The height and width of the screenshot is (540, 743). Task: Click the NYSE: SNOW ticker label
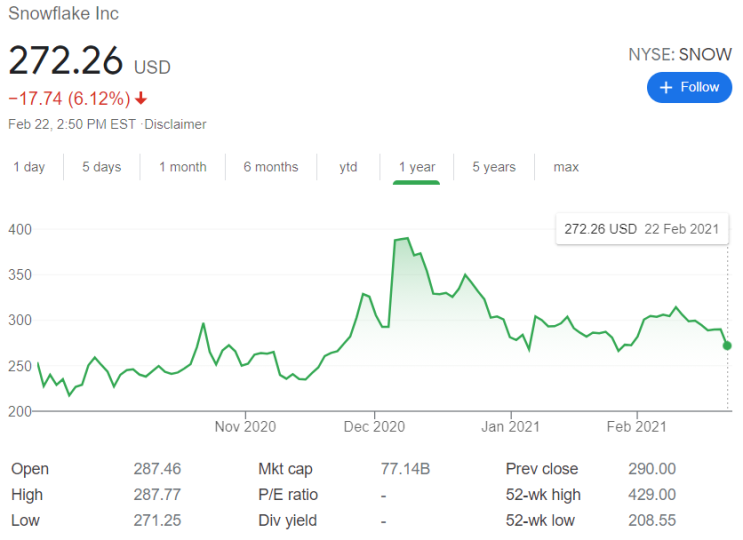[x=680, y=54]
